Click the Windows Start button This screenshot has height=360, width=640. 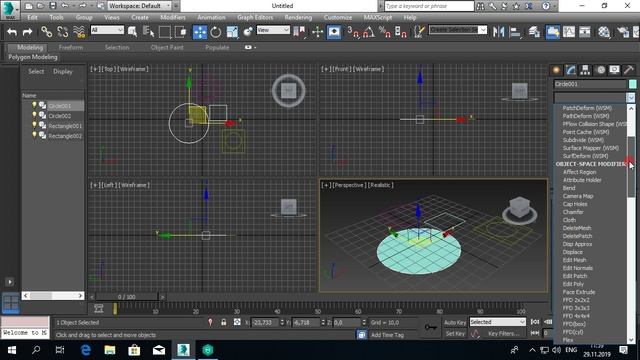pos(11,350)
